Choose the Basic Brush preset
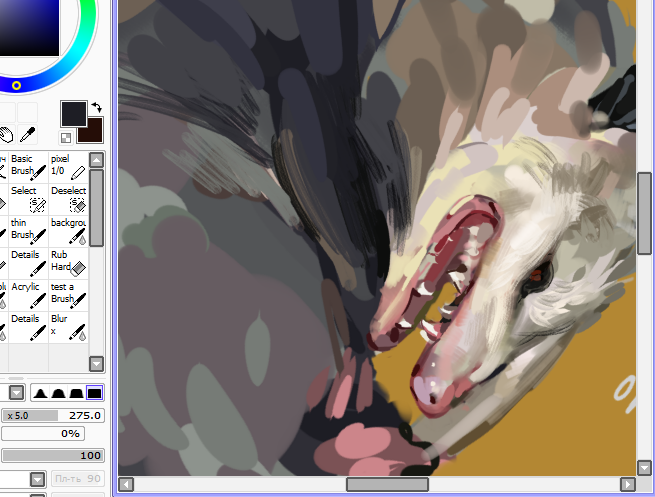This screenshot has height=497, width=655. tap(28, 167)
